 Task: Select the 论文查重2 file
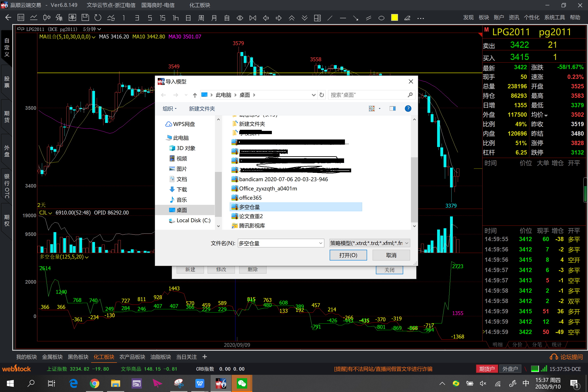tap(247, 216)
